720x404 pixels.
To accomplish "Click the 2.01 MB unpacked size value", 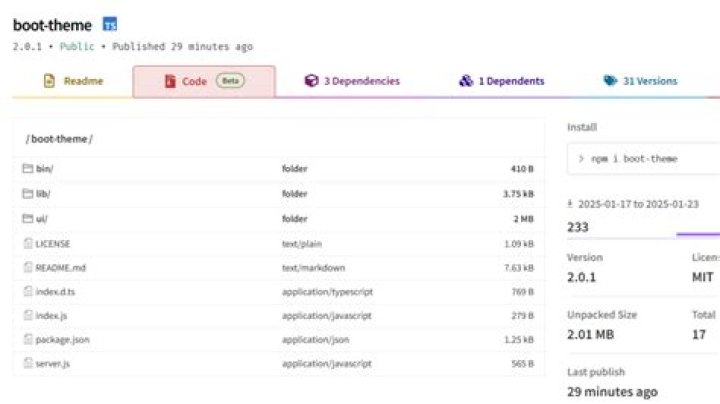I will 591,334.
